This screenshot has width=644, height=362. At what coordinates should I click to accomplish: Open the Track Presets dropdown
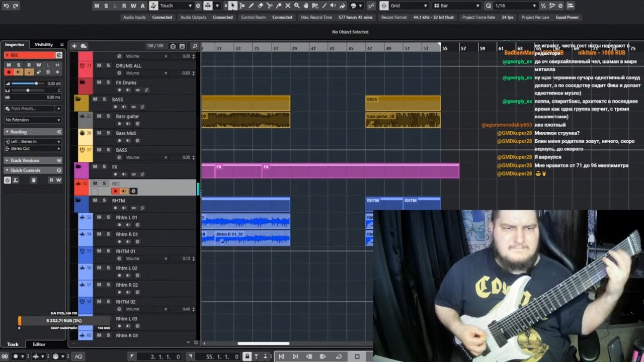click(33, 109)
